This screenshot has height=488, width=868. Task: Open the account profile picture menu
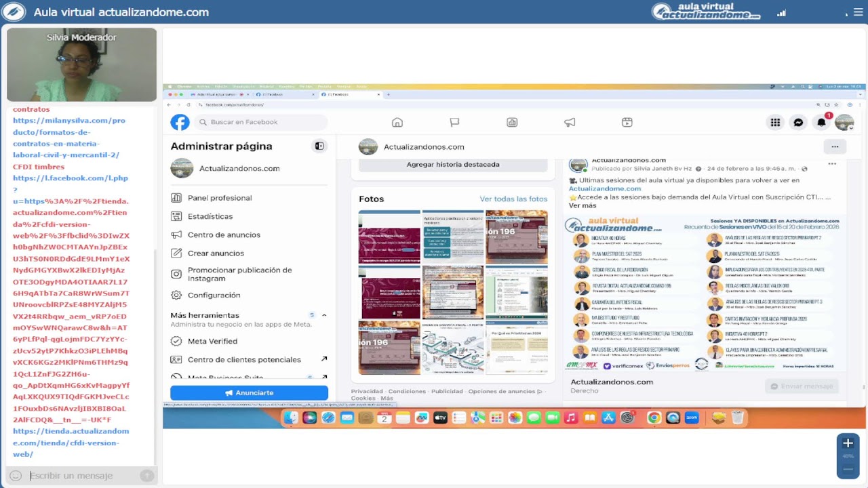[x=844, y=122]
